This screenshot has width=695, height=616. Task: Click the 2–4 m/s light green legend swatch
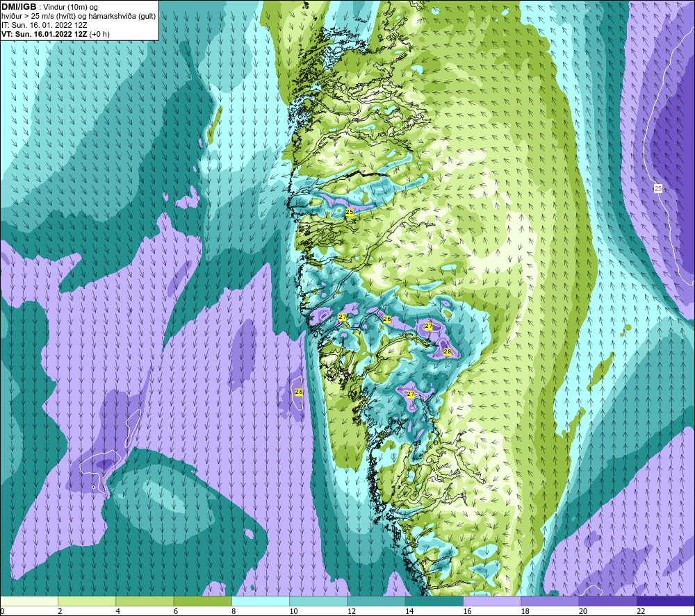pos(87,601)
